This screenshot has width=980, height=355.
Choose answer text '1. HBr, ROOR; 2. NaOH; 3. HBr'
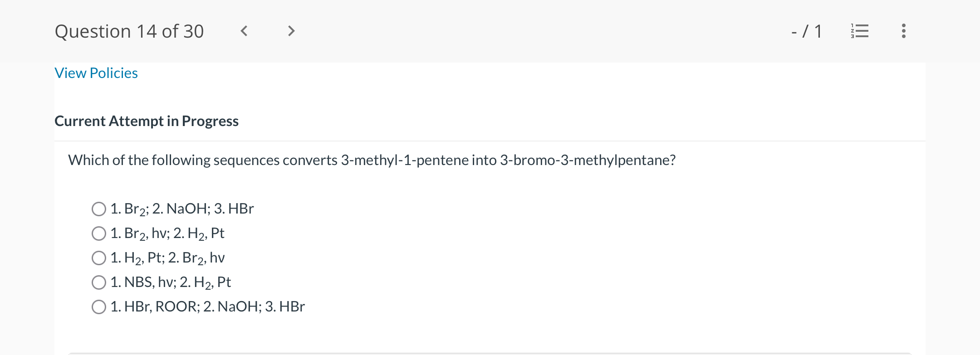pos(208,307)
